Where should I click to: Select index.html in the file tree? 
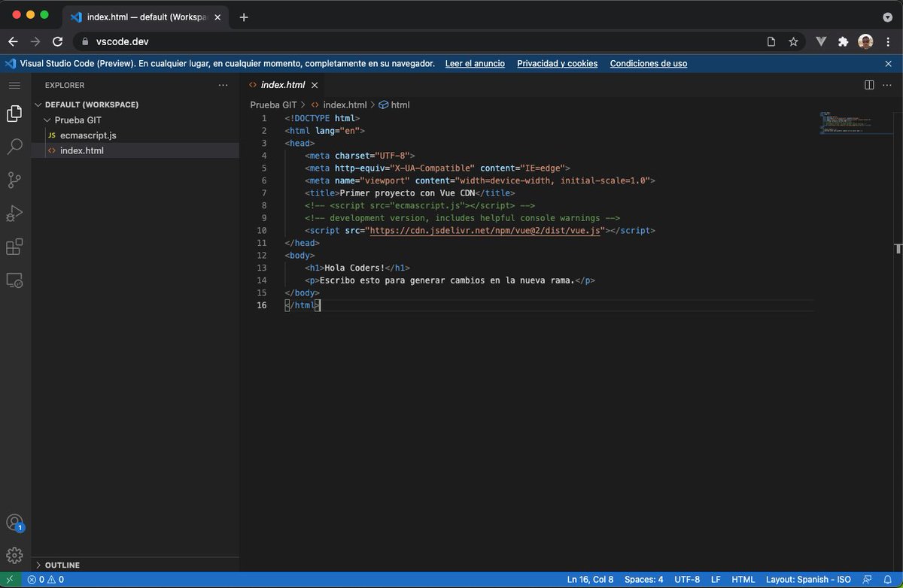click(82, 150)
